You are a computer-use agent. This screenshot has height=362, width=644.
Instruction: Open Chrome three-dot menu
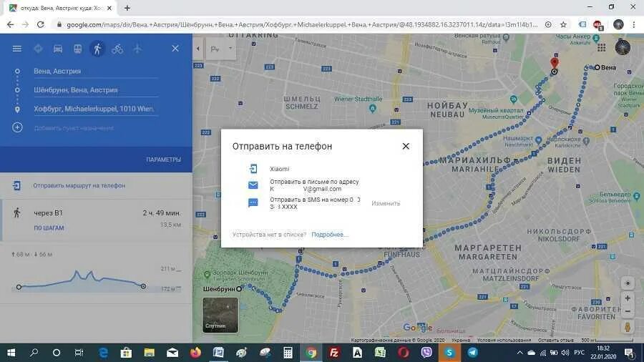coord(634,24)
